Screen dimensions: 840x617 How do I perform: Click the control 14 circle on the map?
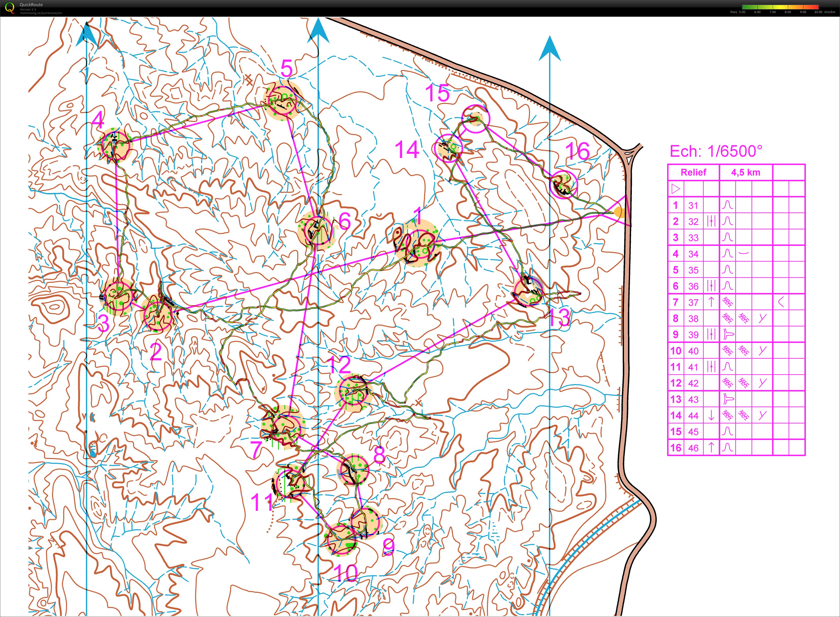449,148
